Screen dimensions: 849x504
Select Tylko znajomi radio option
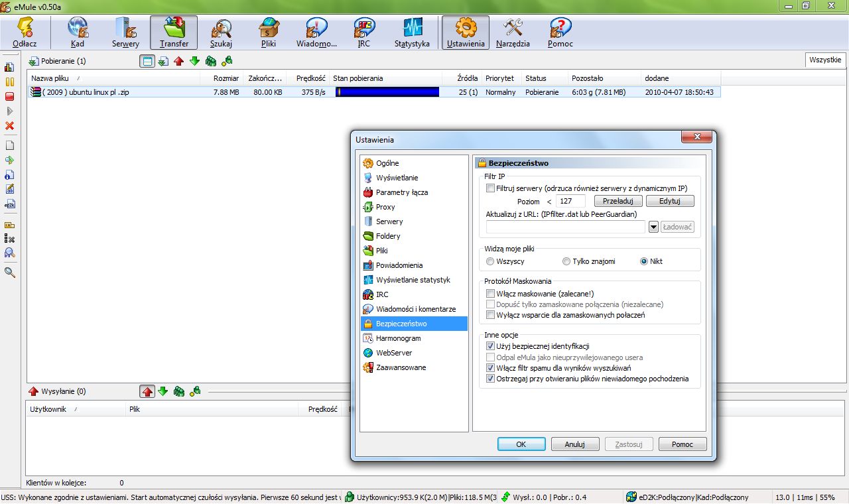(x=566, y=261)
